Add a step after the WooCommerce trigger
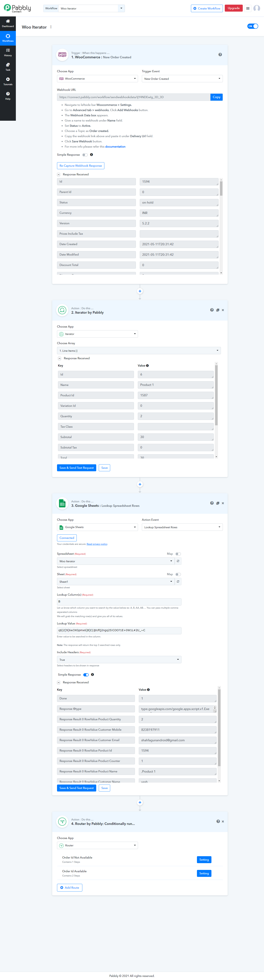The width and height of the screenshot is (264, 980). pos(140,291)
